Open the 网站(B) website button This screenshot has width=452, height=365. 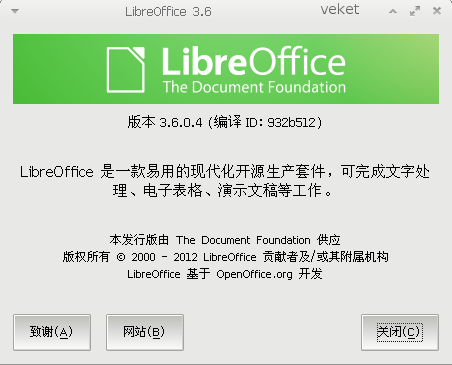click(x=145, y=332)
